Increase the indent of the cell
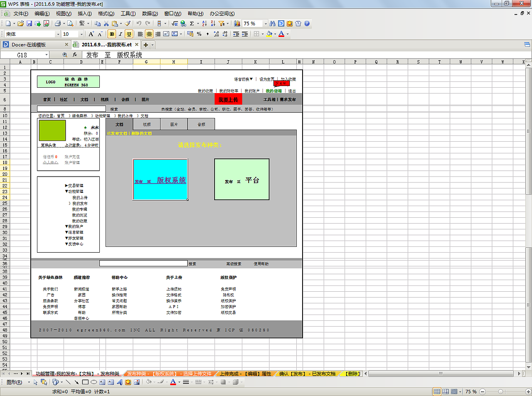This screenshot has width=532, height=396. pos(244,34)
